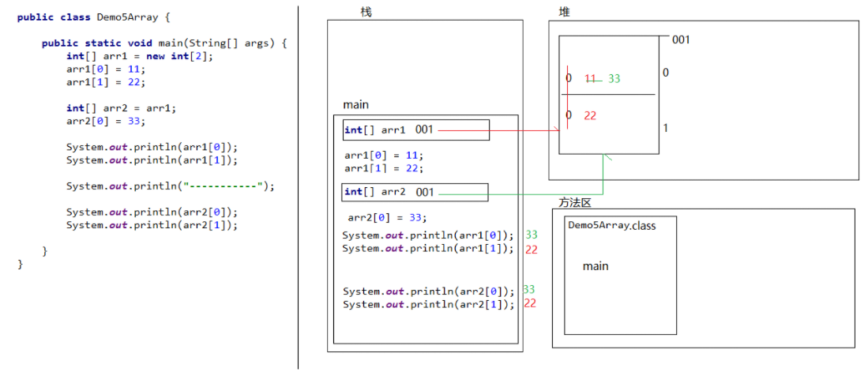
Task: Click "arr2[0] = 33;" in source code listing
Action: 105,121
